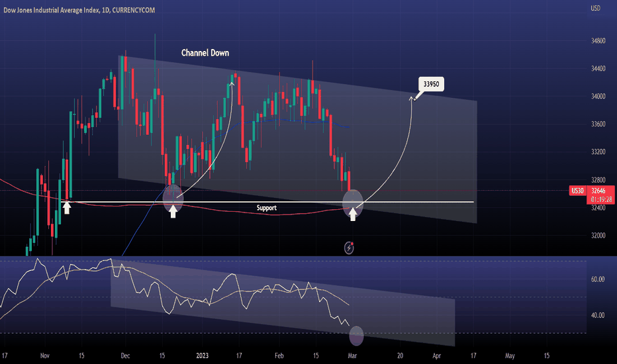Click the Mar date on time axis

click(352, 356)
